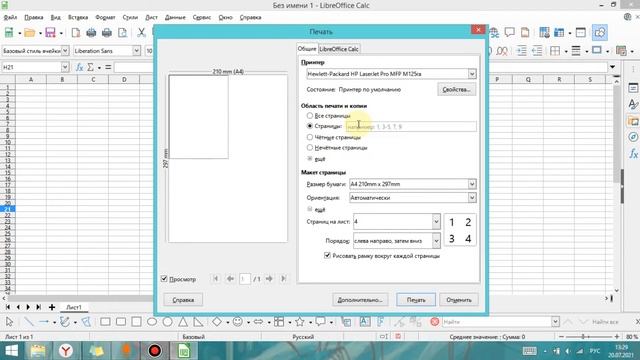This screenshot has height=360, width=640.
Task: Select the Smiley symbol shapes tool
Action: click(238, 322)
